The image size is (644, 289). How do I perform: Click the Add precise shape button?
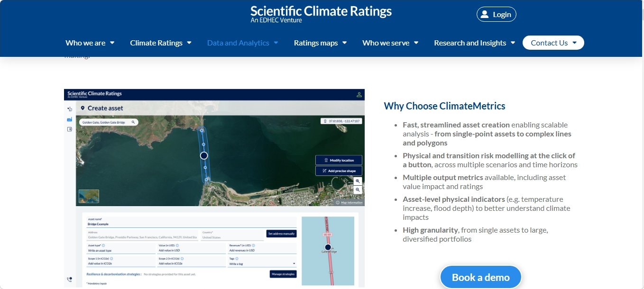point(339,171)
